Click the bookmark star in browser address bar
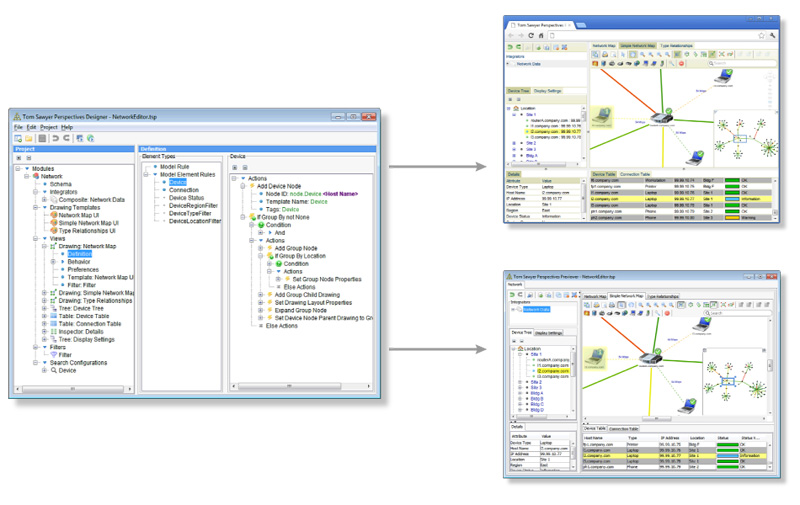Viewport: 800px width, 505px height. (x=761, y=35)
